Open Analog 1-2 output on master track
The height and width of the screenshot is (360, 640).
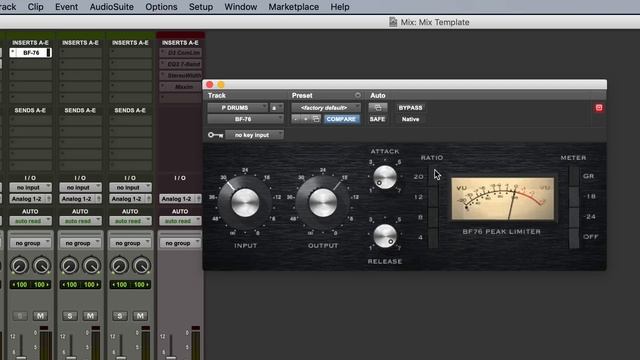click(181, 199)
